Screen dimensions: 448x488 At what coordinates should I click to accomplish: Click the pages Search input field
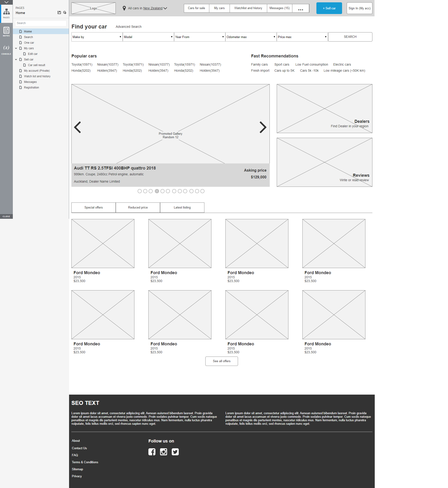click(41, 23)
